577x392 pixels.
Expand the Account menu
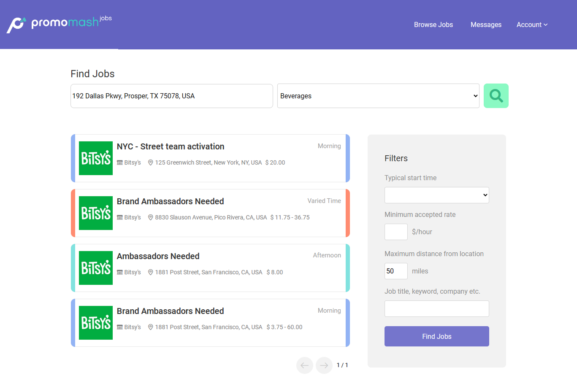click(532, 24)
